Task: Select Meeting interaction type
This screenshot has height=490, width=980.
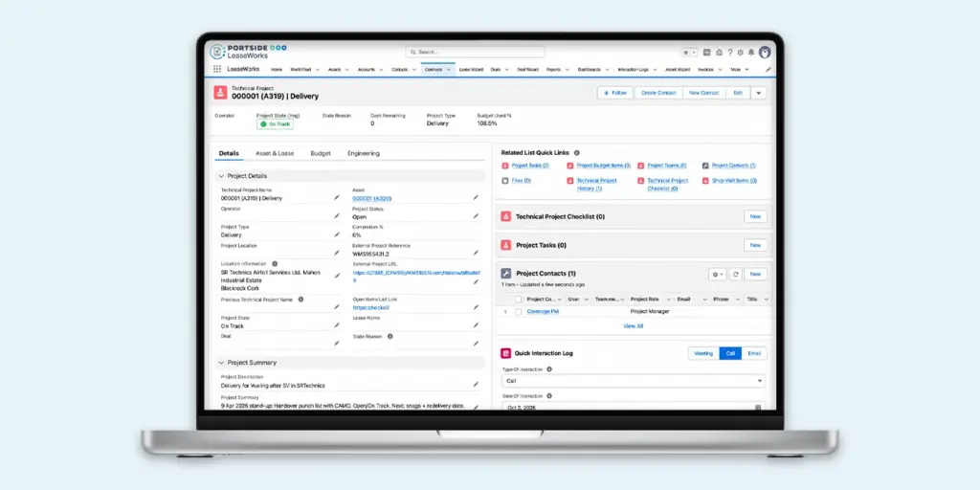Action: 703,353
